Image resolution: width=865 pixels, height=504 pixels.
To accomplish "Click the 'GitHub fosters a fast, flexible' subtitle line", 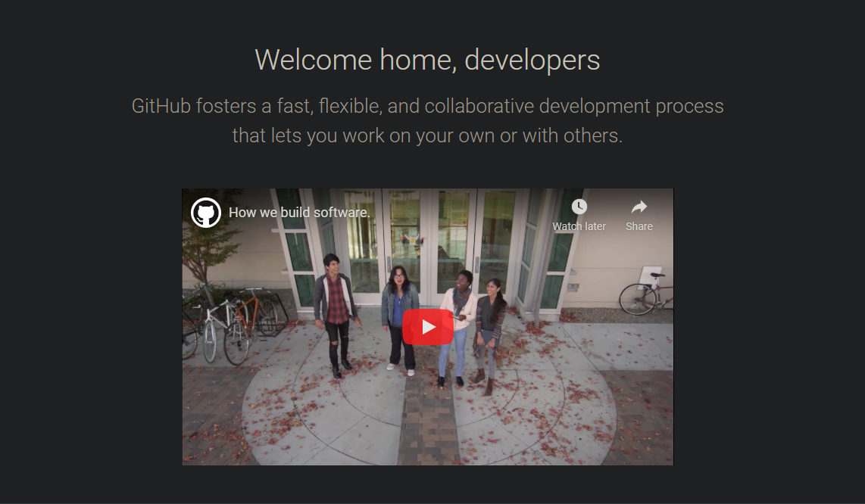I will coord(427,106).
